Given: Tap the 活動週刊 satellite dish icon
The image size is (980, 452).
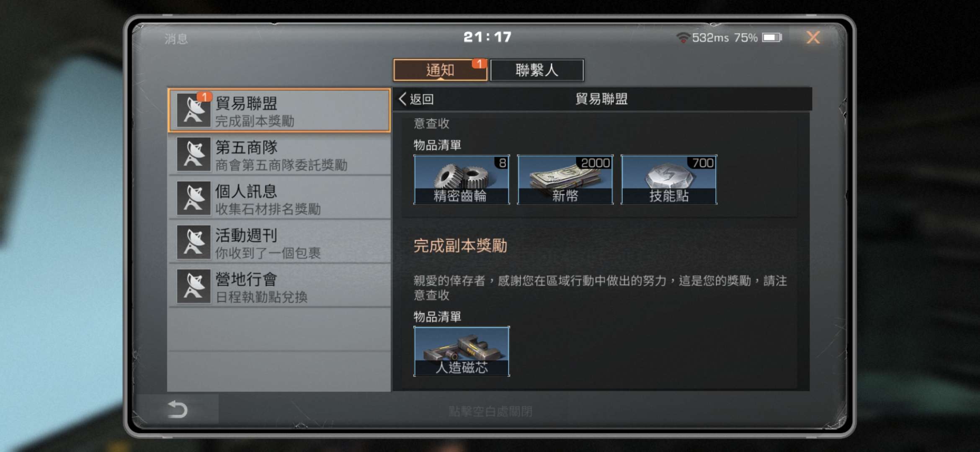Looking at the screenshot, I should pyautogui.click(x=193, y=242).
